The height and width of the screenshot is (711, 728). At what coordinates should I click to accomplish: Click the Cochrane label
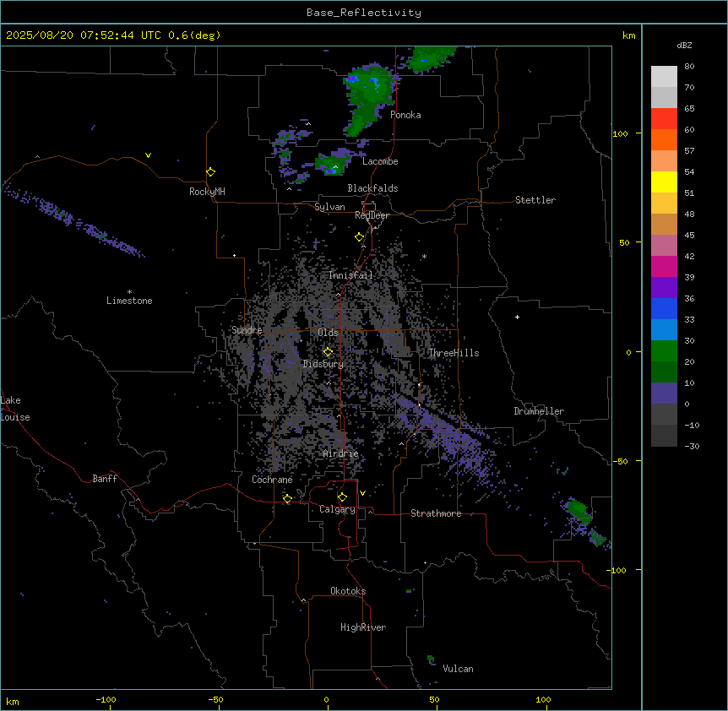pos(272,480)
